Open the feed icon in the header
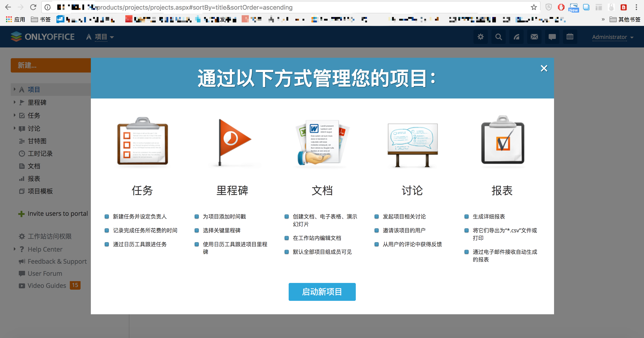The width and height of the screenshot is (644, 338). (516, 37)
